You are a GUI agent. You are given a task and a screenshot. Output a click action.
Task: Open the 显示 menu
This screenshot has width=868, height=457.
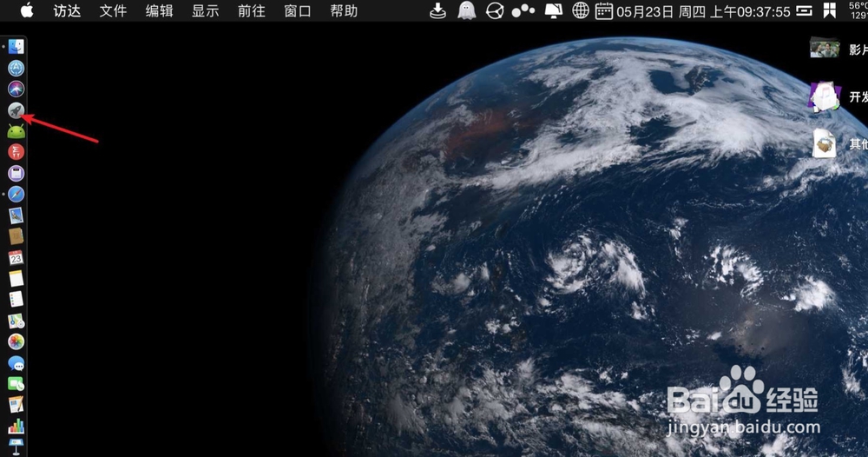click(206, 11)
